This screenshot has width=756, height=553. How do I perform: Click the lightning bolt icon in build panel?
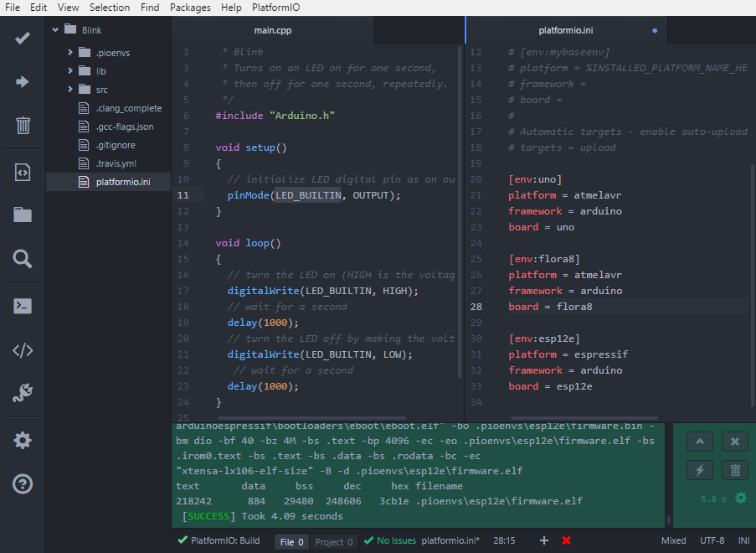pyautogui.click(x=700, y=470)
